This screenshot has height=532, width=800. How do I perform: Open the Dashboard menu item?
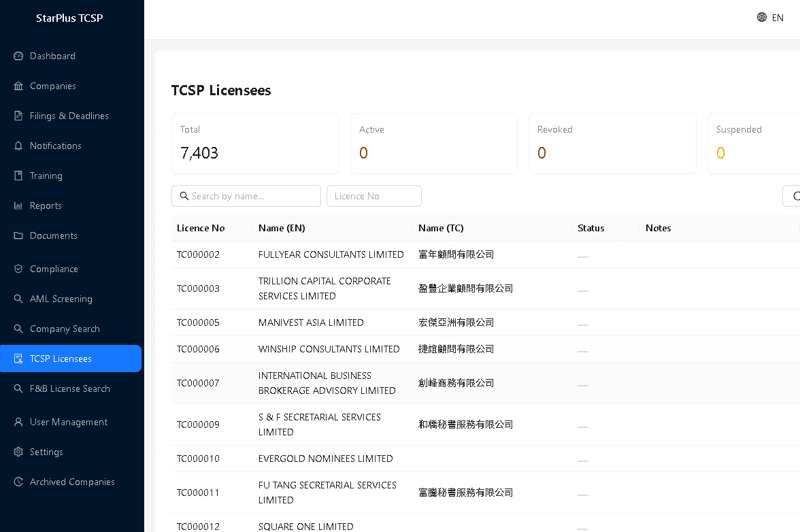[x=71, y=56]
